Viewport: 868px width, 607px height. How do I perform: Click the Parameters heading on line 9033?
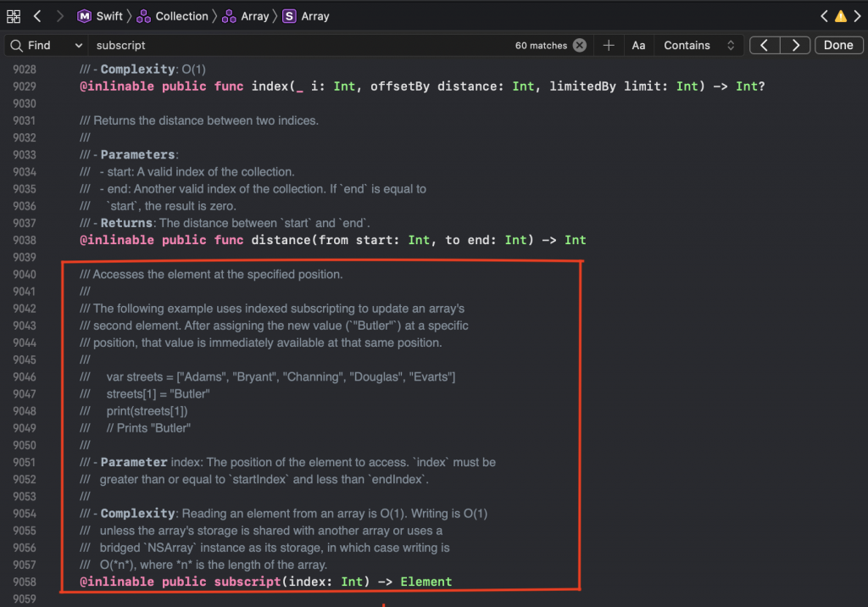point(137,155)
